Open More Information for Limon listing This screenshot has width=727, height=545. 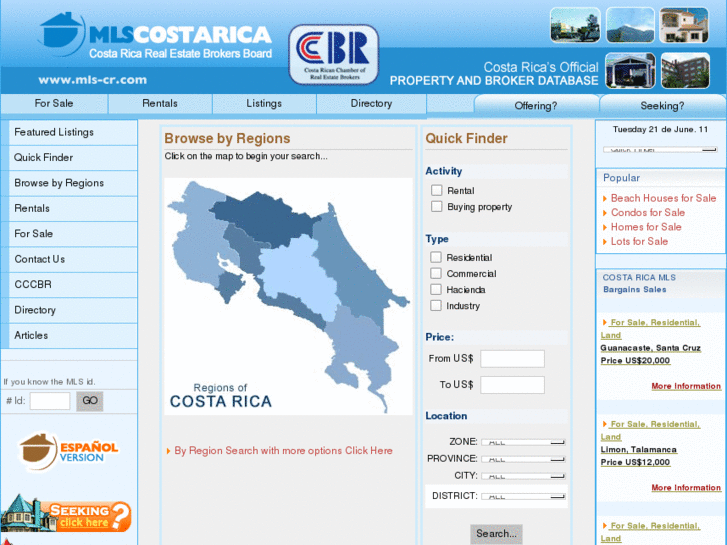pos(686,488)
